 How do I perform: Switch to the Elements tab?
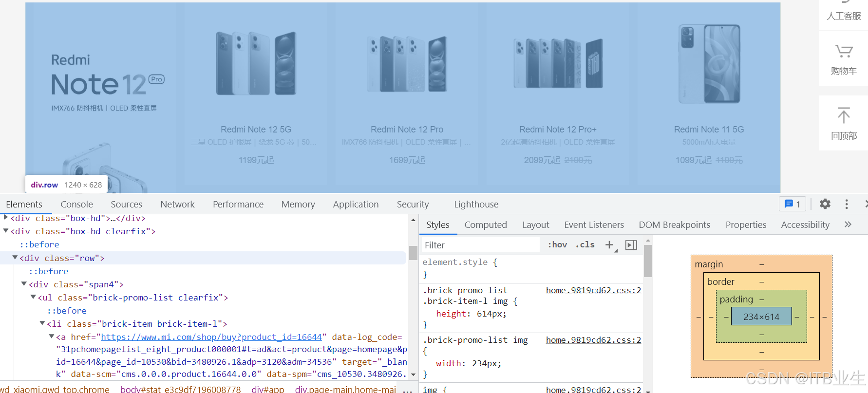tap(24, 204)
